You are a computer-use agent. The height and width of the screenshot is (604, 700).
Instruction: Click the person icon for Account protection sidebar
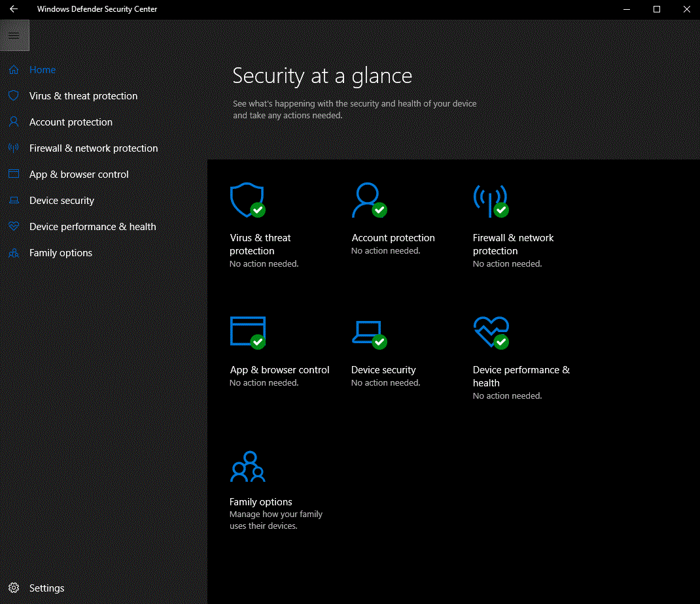[14, 122]
